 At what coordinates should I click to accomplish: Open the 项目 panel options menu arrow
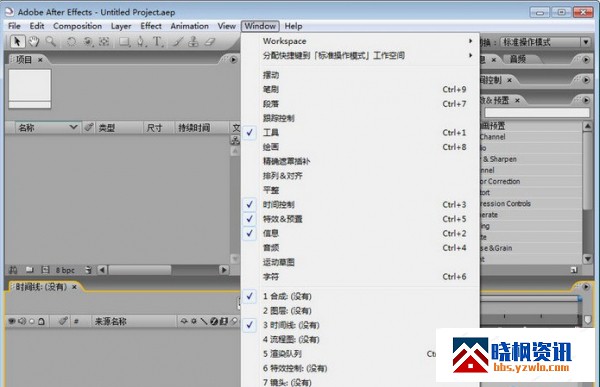[x=233, y=60]
